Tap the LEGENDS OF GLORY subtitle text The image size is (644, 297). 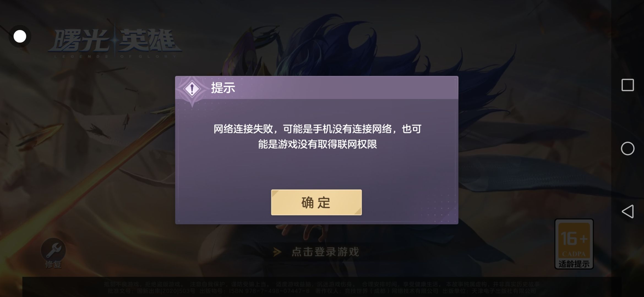(x=115, y=57)
